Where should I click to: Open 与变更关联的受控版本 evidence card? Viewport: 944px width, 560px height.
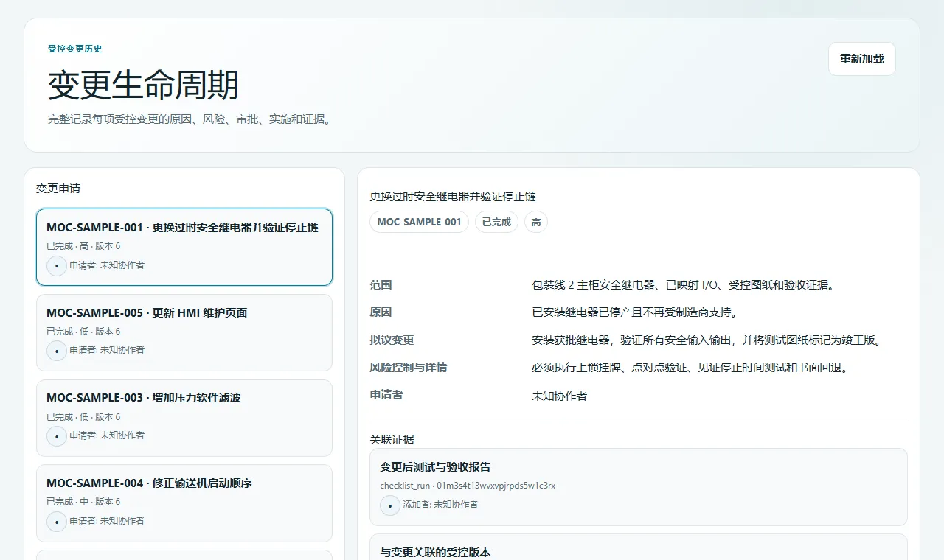(639, 547)
